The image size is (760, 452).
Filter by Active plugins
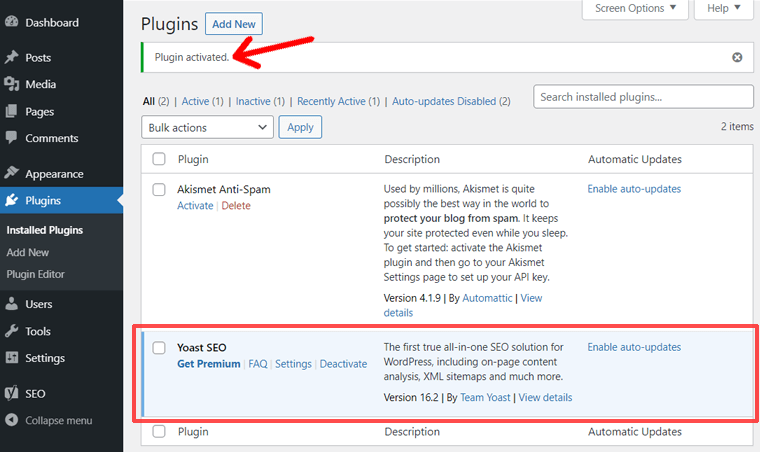pyautogui.click(x=195, y=101)
